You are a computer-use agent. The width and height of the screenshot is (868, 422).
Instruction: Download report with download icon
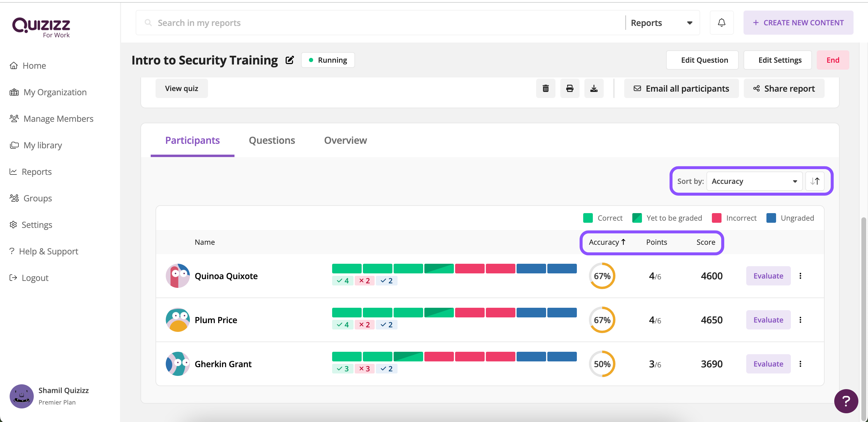coord(594,88)
